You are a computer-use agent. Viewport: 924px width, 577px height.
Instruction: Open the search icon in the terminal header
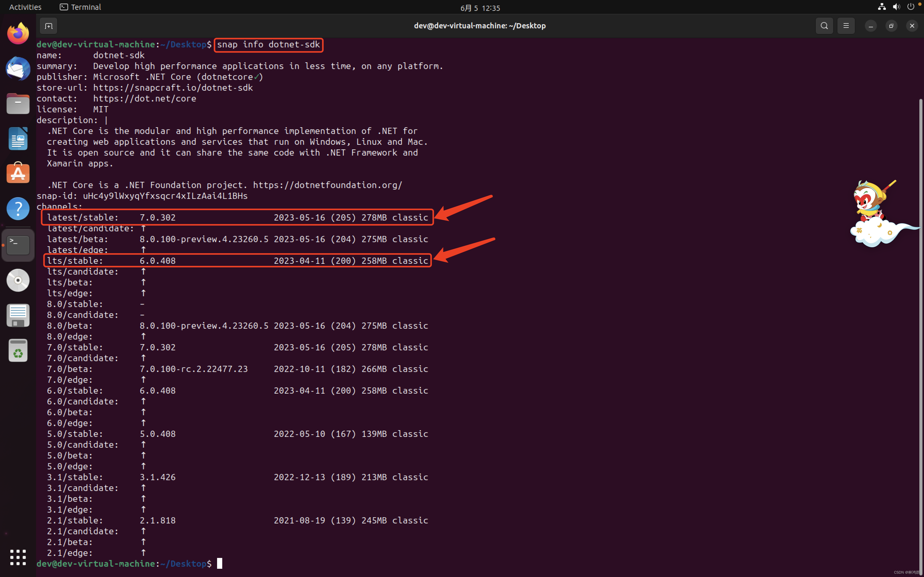click(x=824, y=26)
